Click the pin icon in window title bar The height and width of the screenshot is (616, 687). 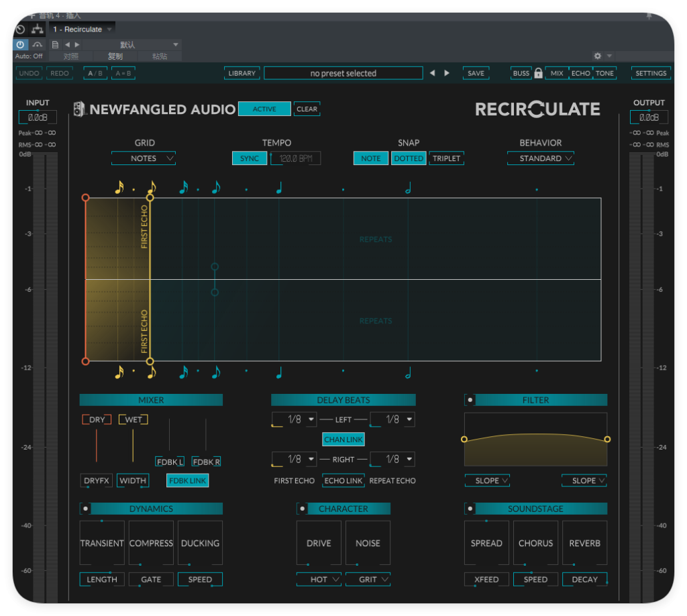click(649, 16)
